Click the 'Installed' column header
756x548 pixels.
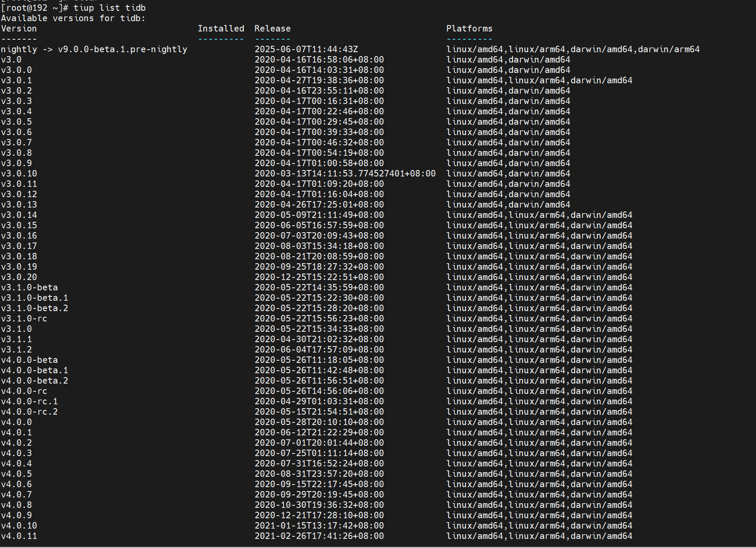point(221,28)
